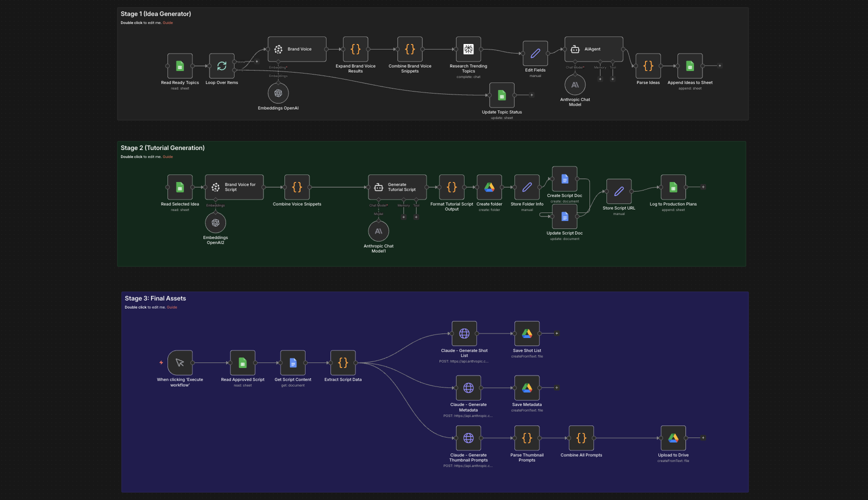
Task: Open the Brand Voice OpenAI node
Action: click(x=297, y=49)
